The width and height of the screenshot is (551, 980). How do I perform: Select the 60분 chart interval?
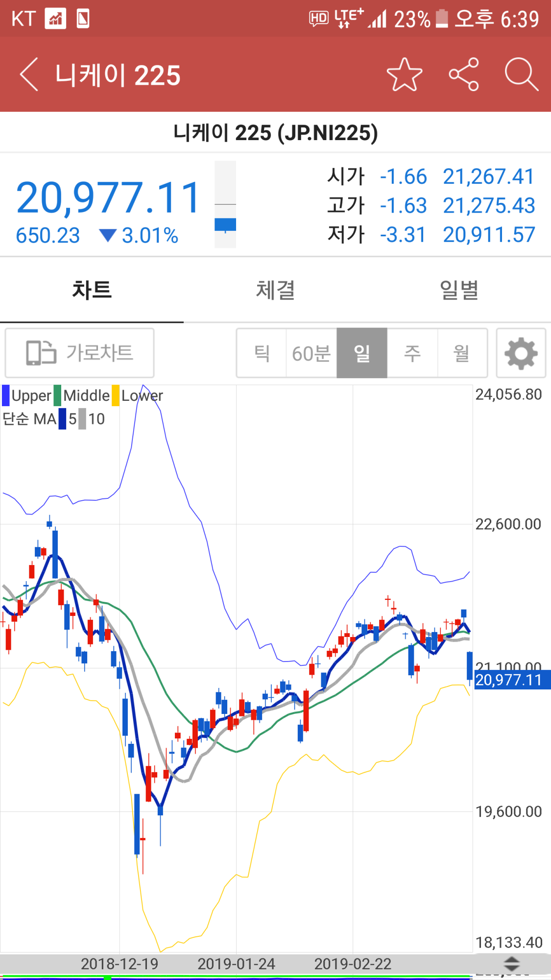click(311, 353)
